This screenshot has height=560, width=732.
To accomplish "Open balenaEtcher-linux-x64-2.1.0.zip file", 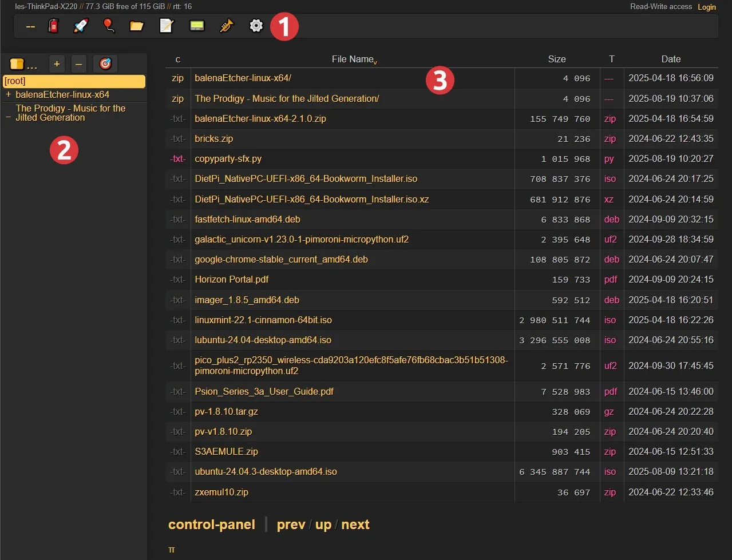I will 260,119.
